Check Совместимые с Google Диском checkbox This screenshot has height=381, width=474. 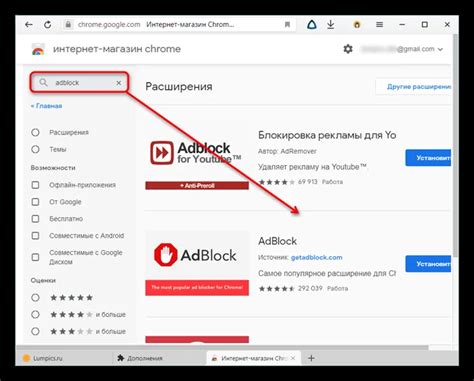tap(35, 257)
